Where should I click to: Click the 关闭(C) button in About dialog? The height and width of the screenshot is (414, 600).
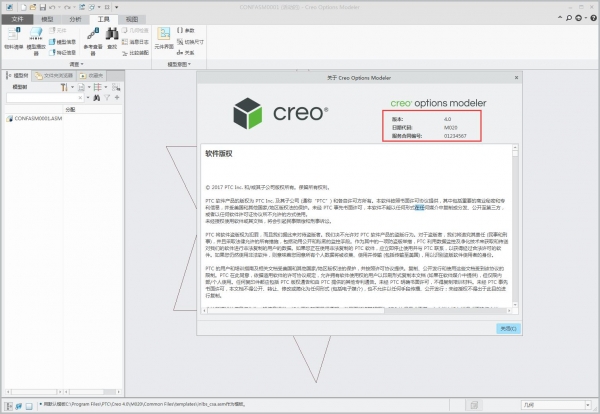509,328
